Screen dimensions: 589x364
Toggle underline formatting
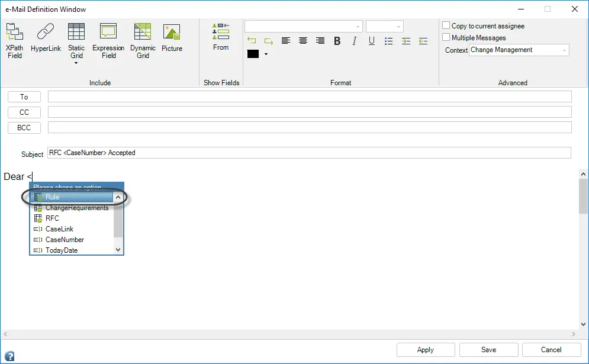[x=372, y=41]
